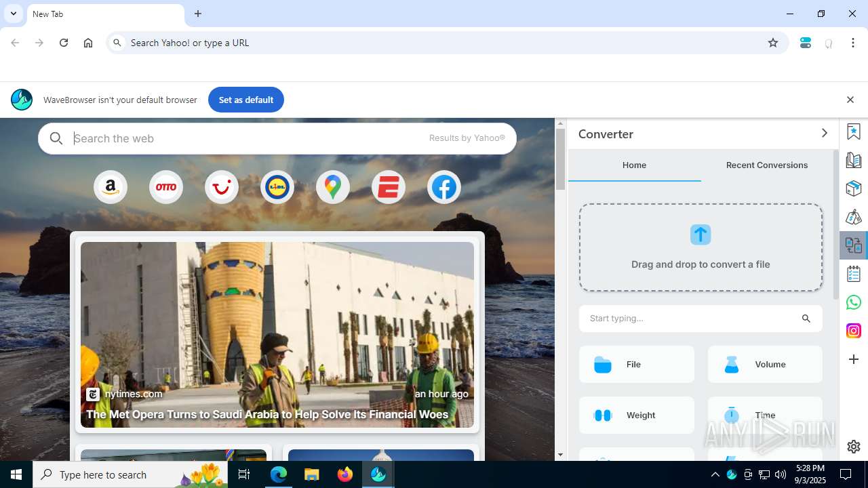This screenshot has width=868, height=488.
Task: Focus the Start typing converter field
Action: click(701, 319)
